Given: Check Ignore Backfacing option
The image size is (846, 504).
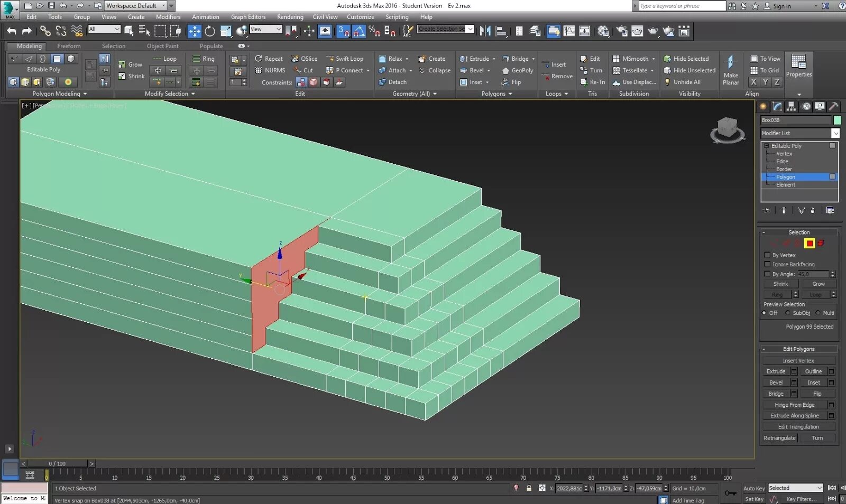Looking at the screenshot, I should pos(767,264).
